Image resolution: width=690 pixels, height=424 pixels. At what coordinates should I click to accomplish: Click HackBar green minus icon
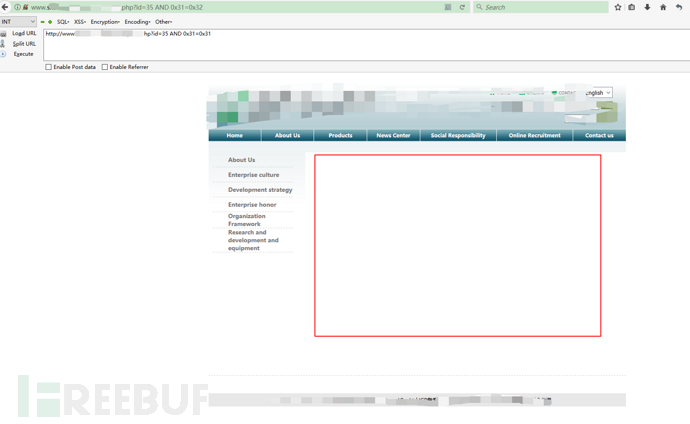click(x=43, y=22)
